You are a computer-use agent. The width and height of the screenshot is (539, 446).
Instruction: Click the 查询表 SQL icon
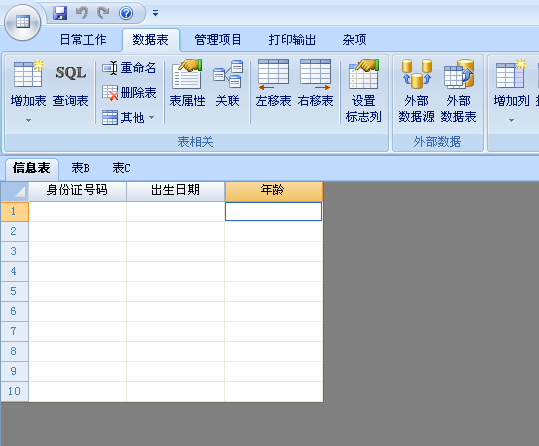point(70,73)
